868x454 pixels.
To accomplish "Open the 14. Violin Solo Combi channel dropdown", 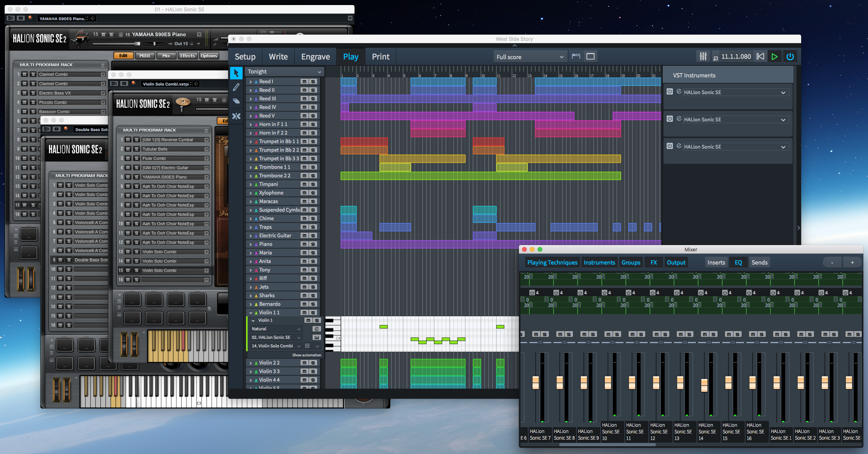I will click(276, 346).
